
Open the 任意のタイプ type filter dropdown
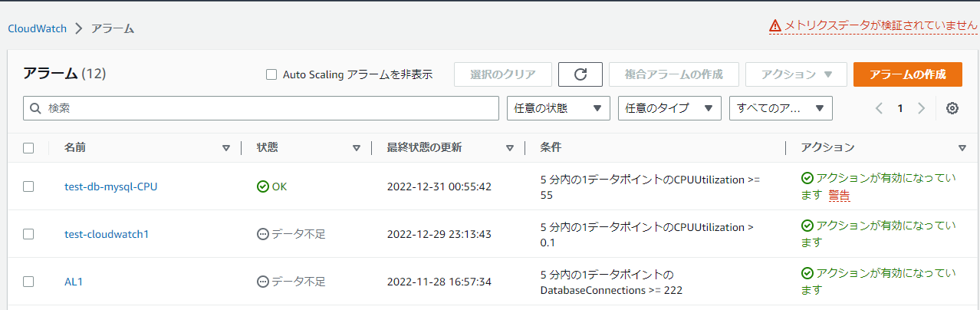point(669,108)
